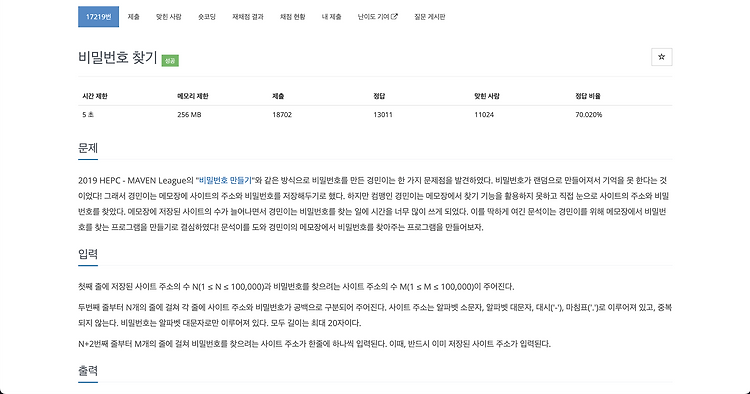Click the 70.020% accuracy value
Screen dimensions: 750x394
[x=588, y=115]
